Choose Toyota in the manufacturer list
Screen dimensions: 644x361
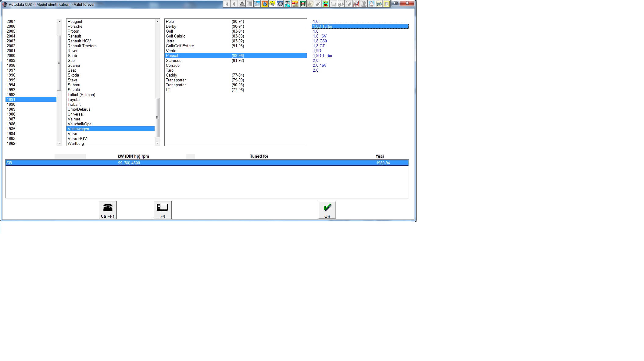pyautogui.click(x=73, y=99)
